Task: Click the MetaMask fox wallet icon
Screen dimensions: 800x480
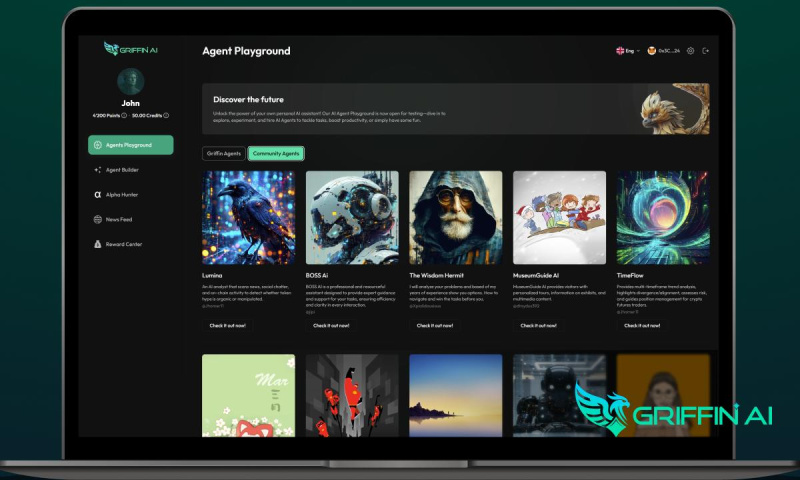Action: (x=652, y=50)
